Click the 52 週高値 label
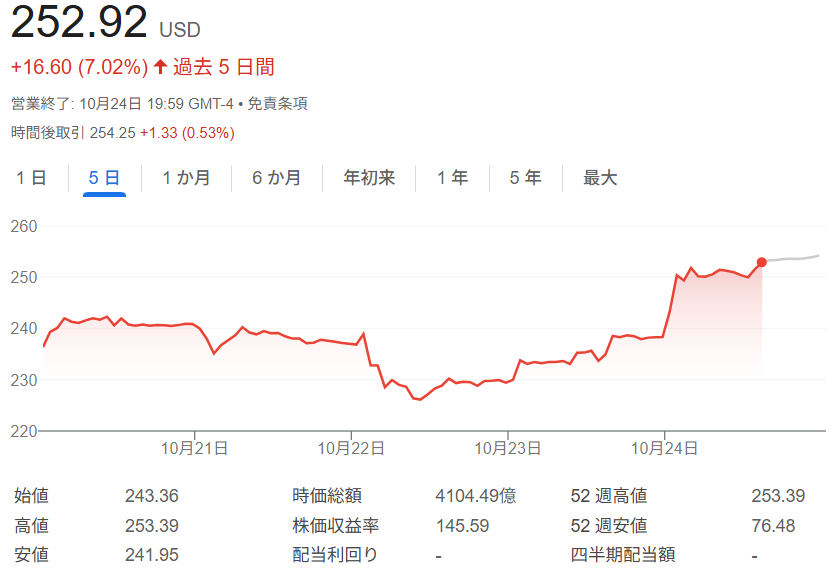The image size is (837, 571). click(x=608, y=496)
